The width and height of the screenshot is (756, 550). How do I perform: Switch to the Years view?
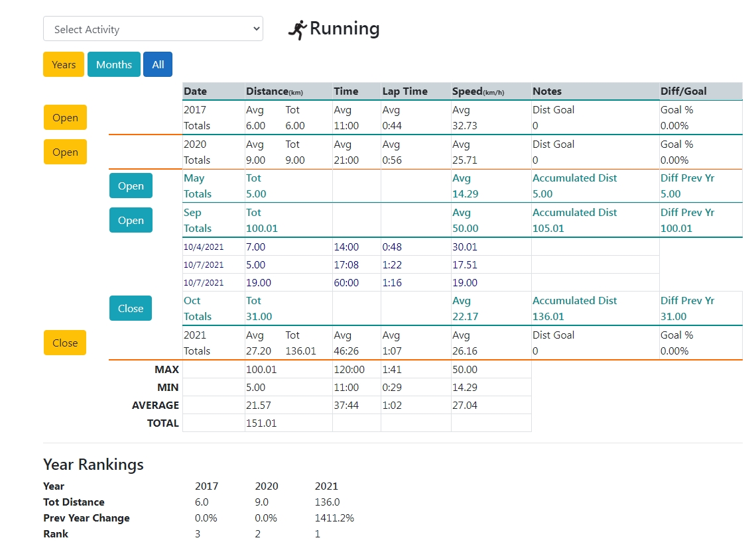[x=64, y=64]
